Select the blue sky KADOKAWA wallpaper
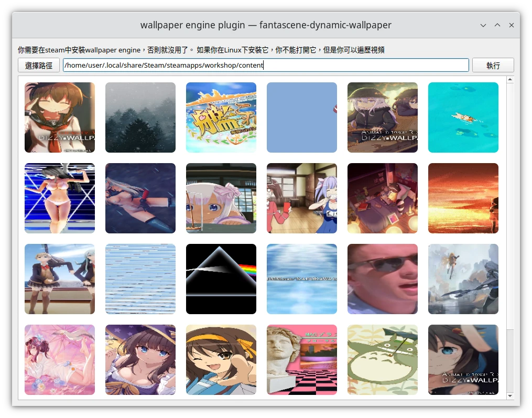 [302, 279]
